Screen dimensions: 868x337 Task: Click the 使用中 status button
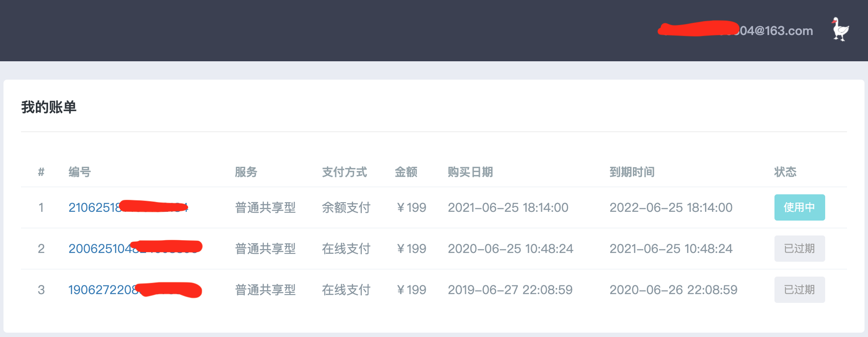[x=799, y=207]
